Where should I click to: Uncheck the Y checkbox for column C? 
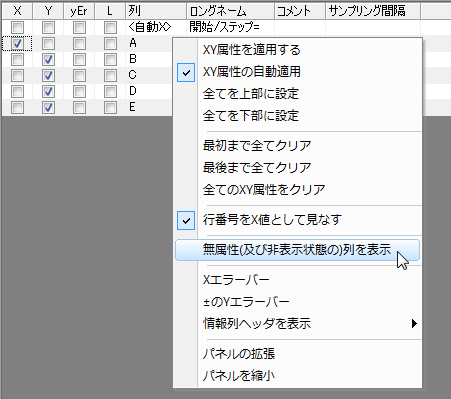48,75
